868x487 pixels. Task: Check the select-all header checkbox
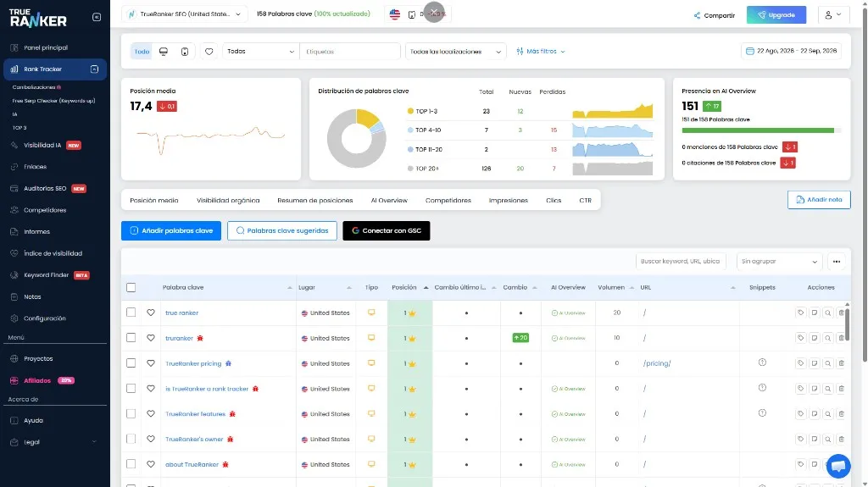click(x=131, y=288)
